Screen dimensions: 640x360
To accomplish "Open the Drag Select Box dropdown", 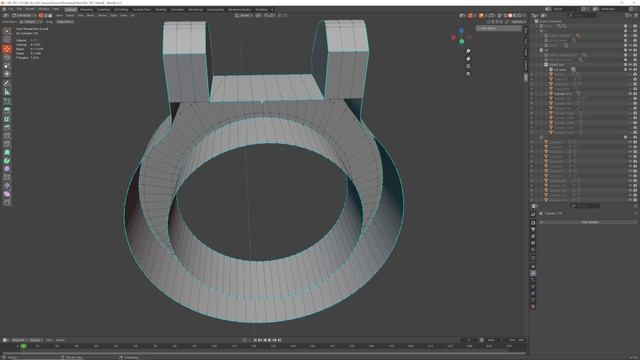I will tap(65, 22).
